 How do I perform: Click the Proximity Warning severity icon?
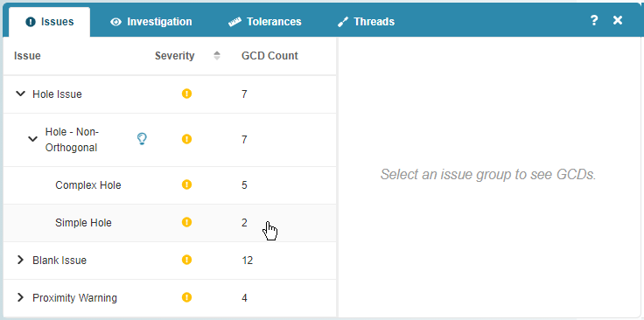[x=187, y=297]
